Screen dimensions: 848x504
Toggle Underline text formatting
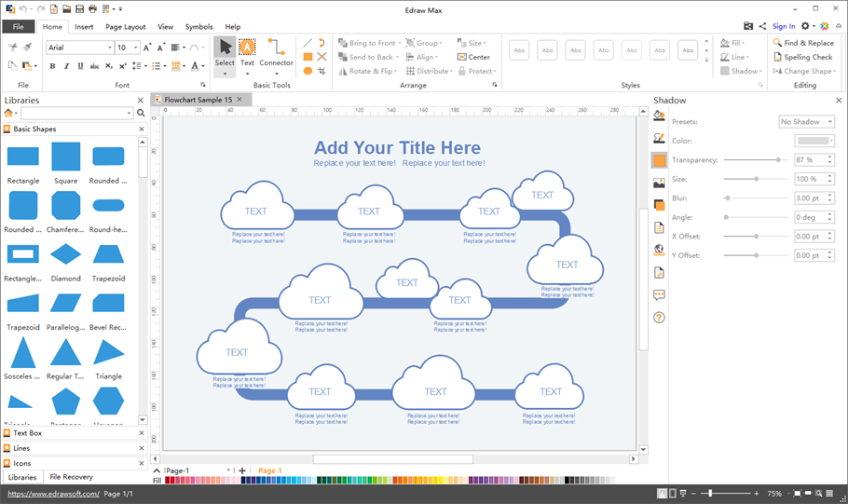coord(80,66)
